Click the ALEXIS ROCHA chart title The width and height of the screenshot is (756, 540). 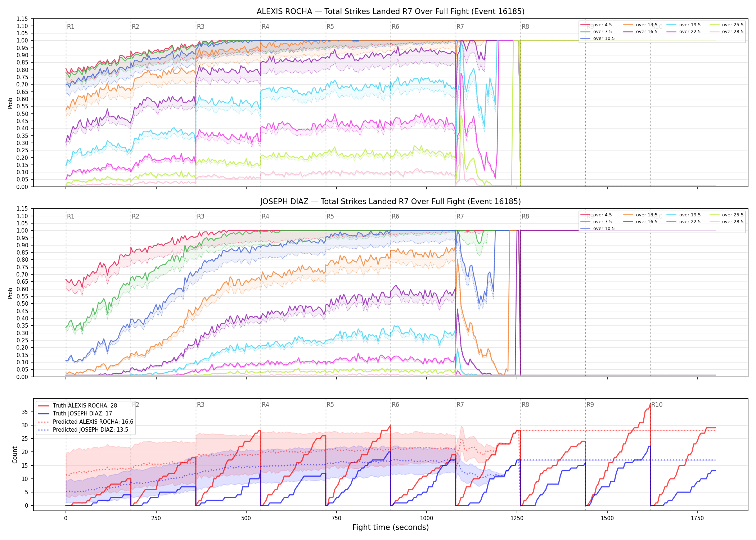point(391,12)
